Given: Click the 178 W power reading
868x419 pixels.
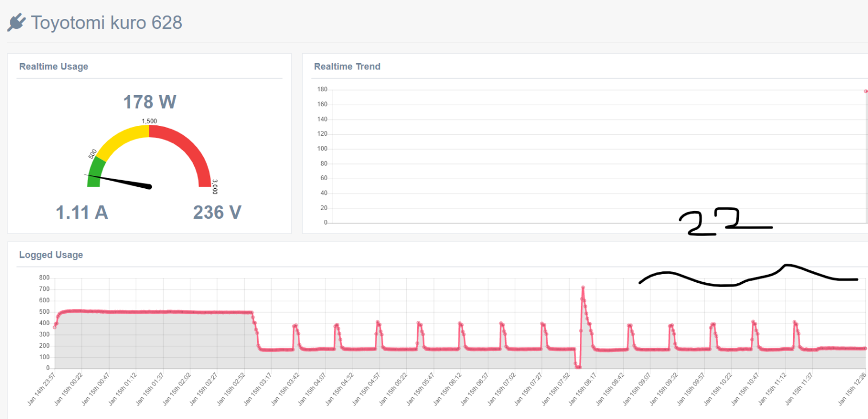Looking at the screenshot, I should click(150, 101).
